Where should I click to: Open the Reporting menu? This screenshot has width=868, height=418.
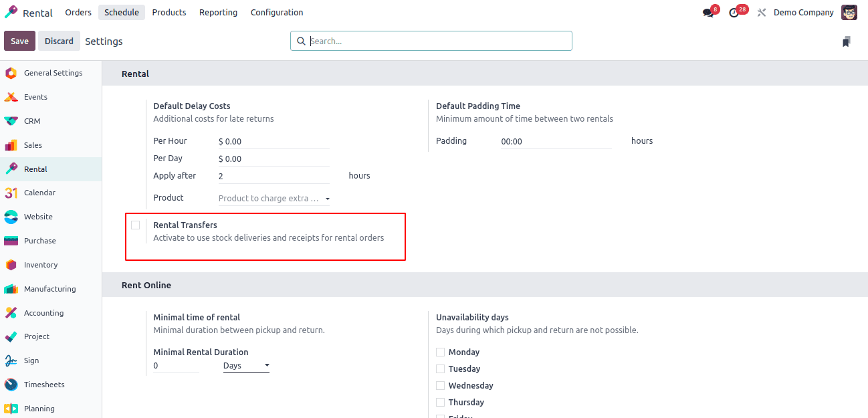(x=218, y=12)
